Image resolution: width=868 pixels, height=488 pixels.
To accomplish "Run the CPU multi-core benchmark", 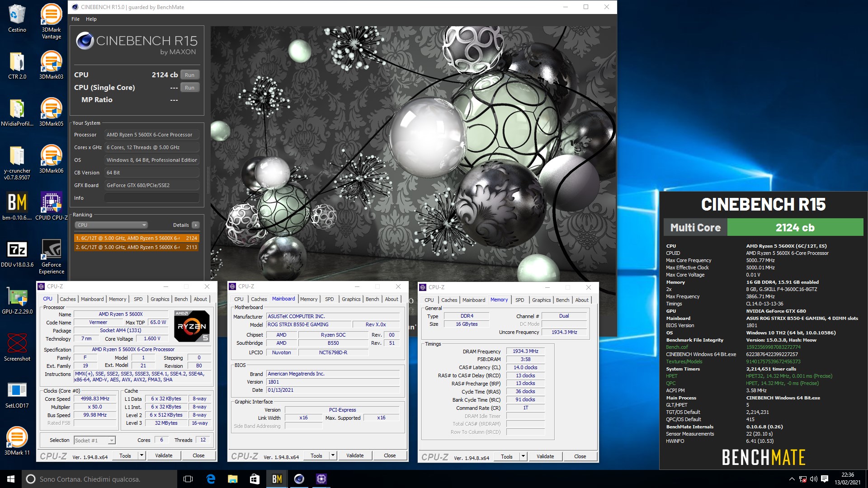I will tap(189, 75).
